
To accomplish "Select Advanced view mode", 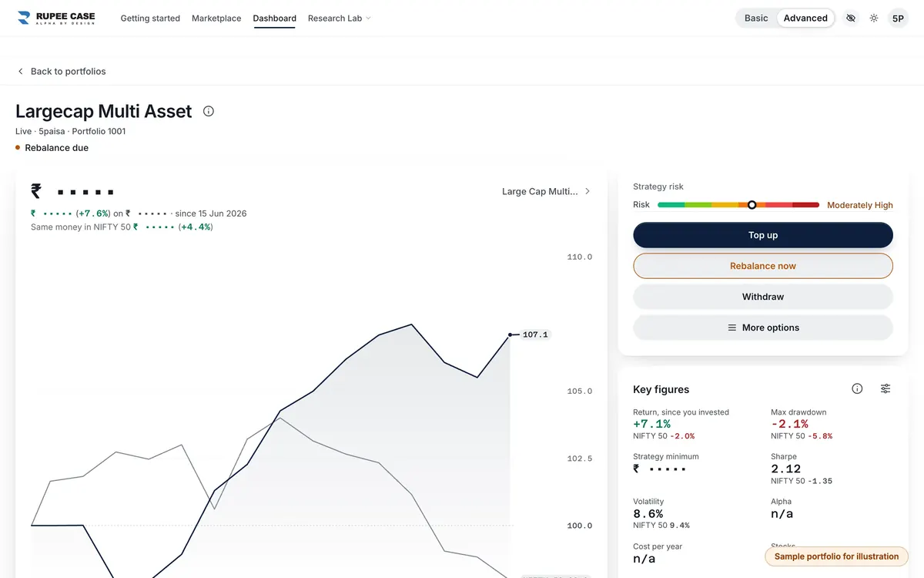I will click(805, 18).
